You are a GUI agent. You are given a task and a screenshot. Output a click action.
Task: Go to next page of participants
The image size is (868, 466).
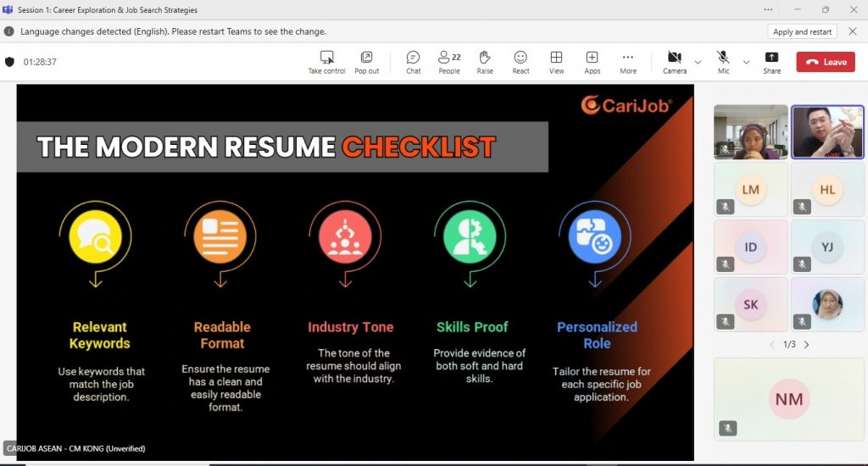tap(807, 344)
